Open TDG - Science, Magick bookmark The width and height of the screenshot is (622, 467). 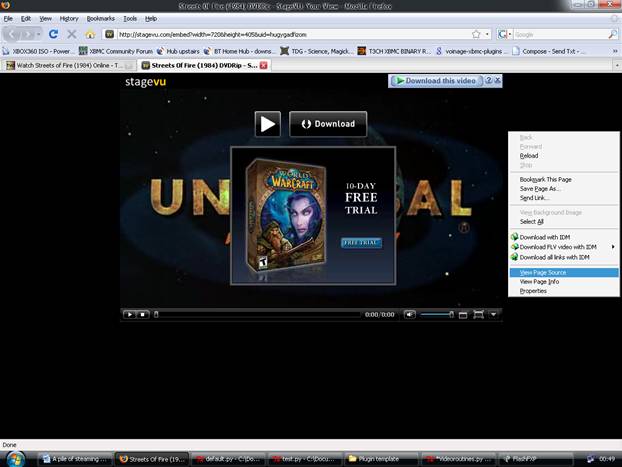tap(316, 51)
